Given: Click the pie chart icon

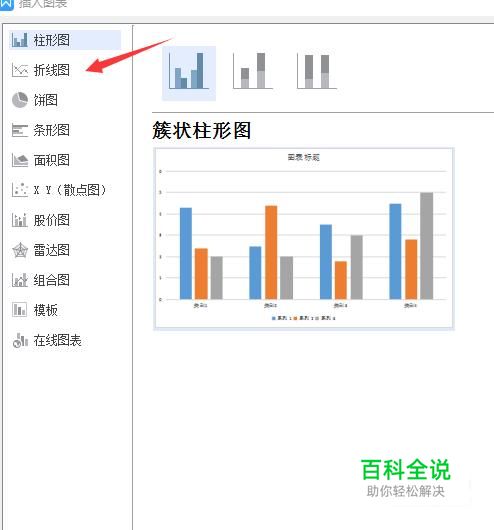Looking at the screenshot, I should pyautogui.click(x=20, y=100).
